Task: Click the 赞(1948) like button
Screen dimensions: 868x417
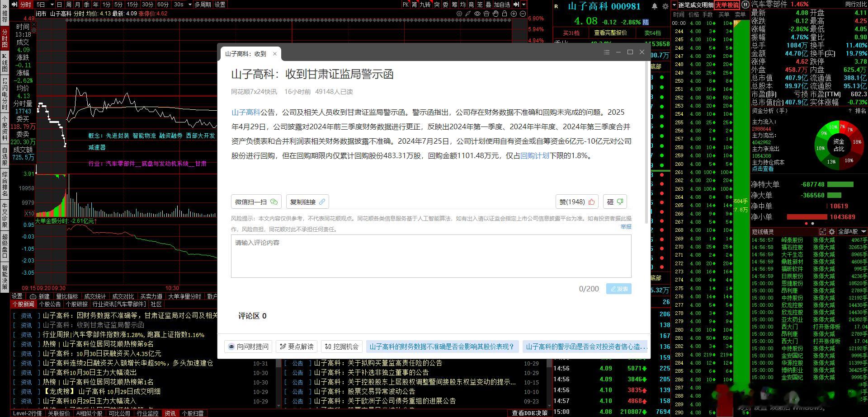Action: 576,201
